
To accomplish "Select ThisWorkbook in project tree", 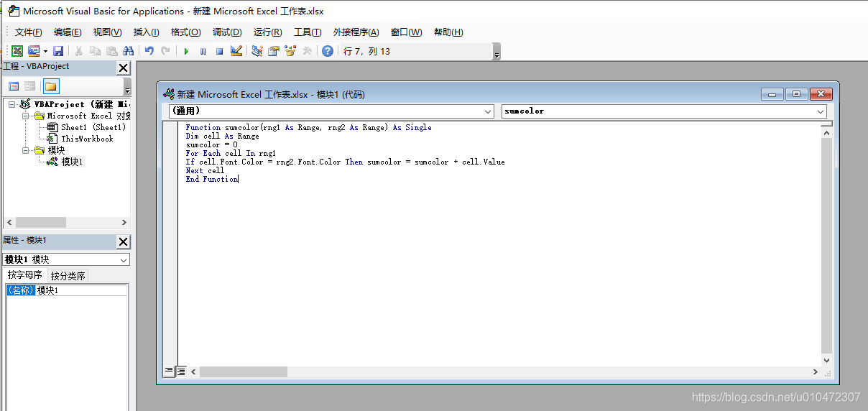I will (87, 139).
